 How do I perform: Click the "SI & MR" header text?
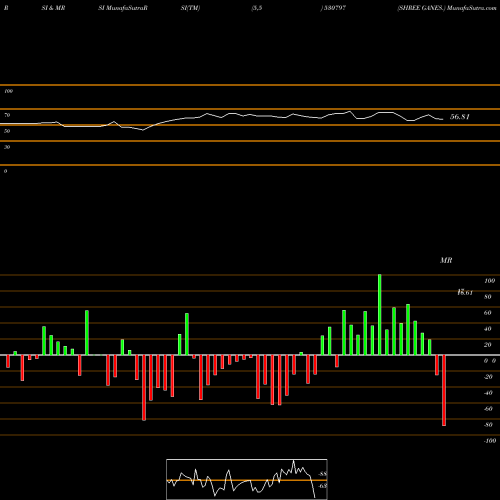(53, 8)
